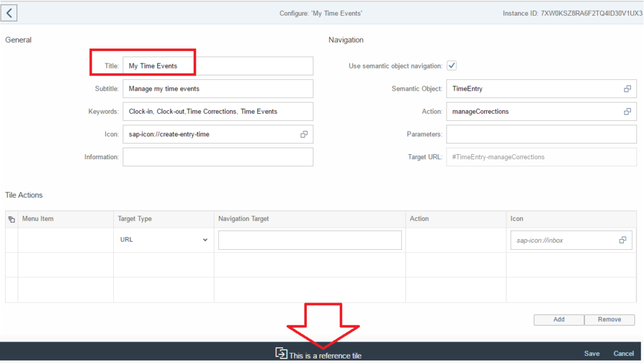
Task: Open icon picker for sap-icon://inbox field
Action: tap(623, 240)
